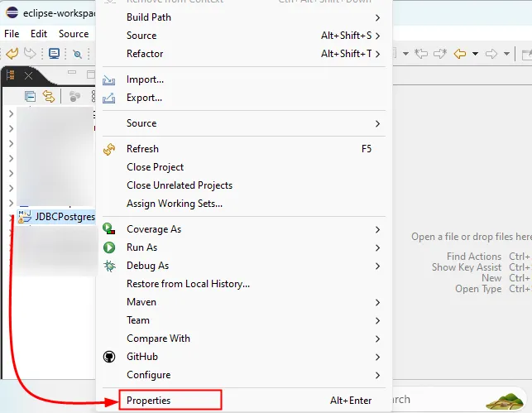Toggle the Skip All Breakpoints icon
The width and height of the screenshot is (532, 413).
point(77,54)
